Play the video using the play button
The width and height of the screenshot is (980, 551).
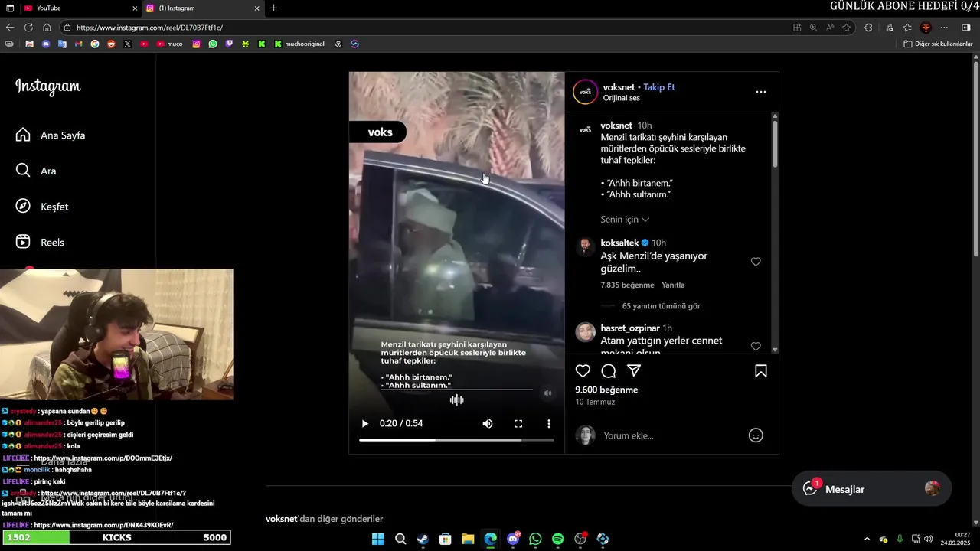(364, 423)
